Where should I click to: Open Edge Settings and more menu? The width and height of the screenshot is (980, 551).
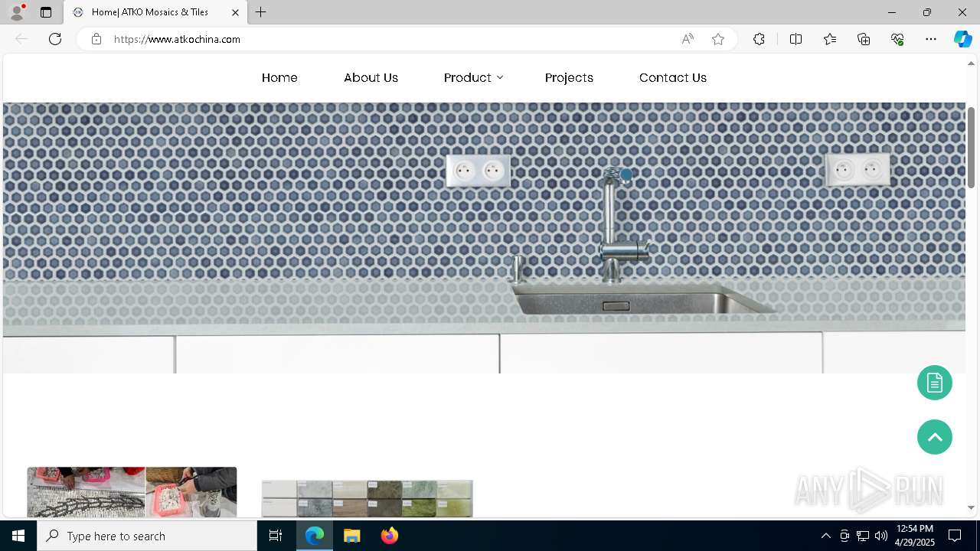point(931,39)
